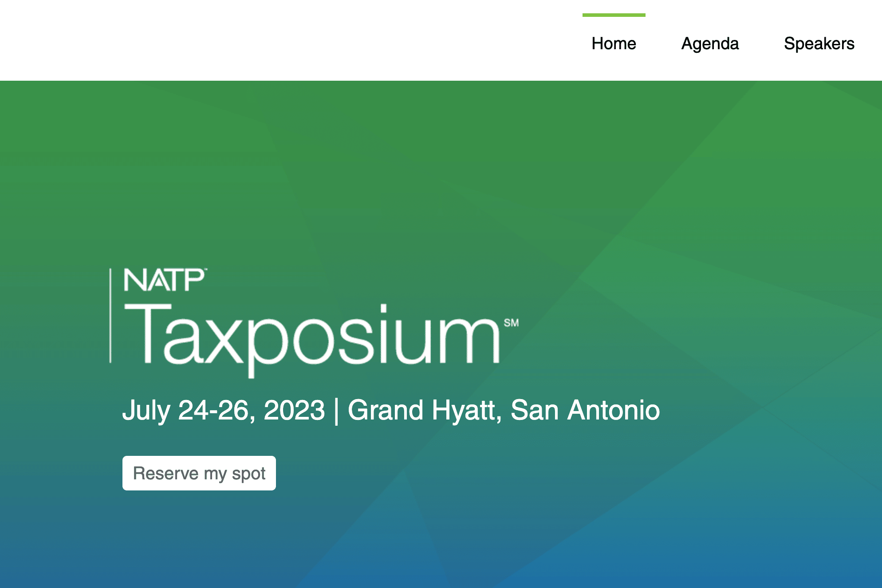The image size is (882, 588).
Task: Open the Home navigation tab
Action: click(x=614, y=43)
